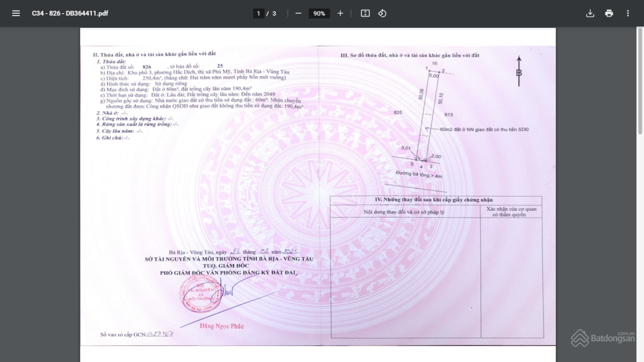Open the three-dot more actions menu
644x362 pixels.
[x=628, y=13]
